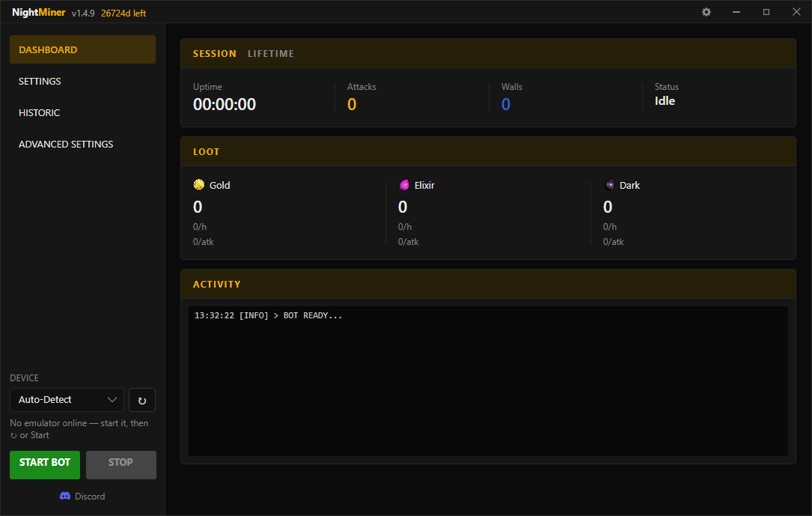
Task: Switch to the Session stats tab
Action: pos(214,54)
